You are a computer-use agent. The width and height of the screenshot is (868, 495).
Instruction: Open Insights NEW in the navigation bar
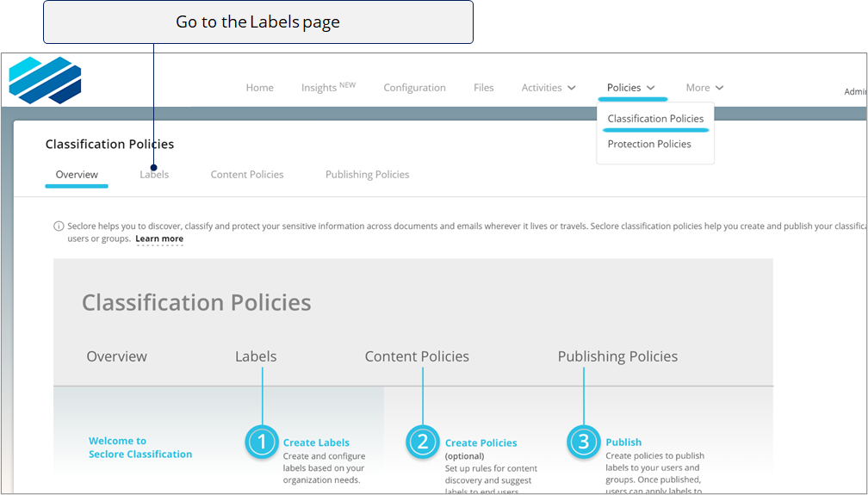(328, 87)
